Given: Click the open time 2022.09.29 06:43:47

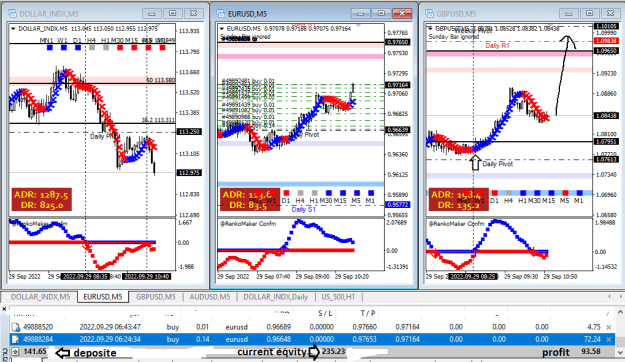Looking at the screenshot, I should pos(110,327).
